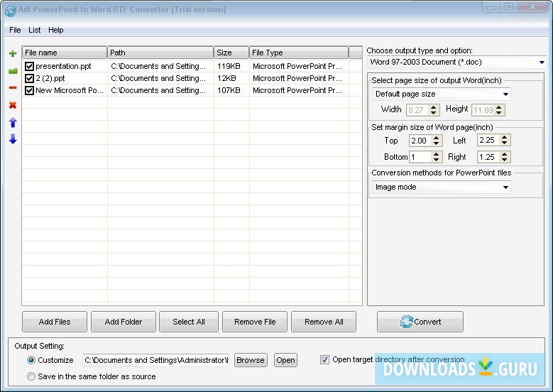Image resolution: width=553 pixels, height=392 pixels.
Task: Select the New Microsoft Po... file name
Action: click(70, 90)
